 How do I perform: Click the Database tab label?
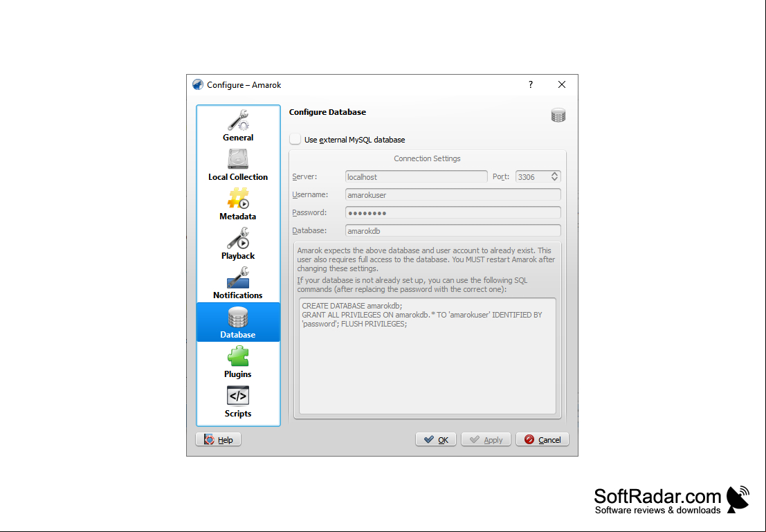[238, 335]
